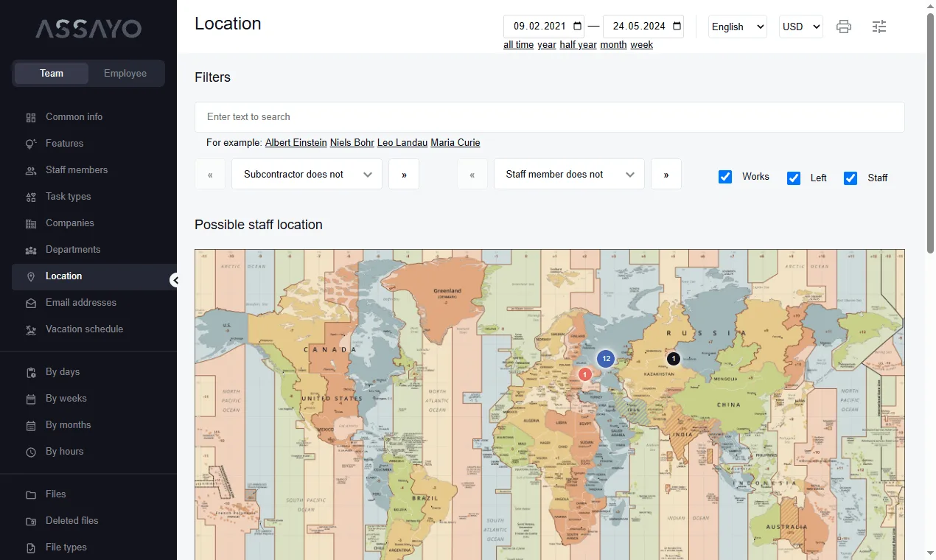Click the next staff member arrow button
This screenshot has width=936, height=560.
pyautogui.click(x=666, y=175)
